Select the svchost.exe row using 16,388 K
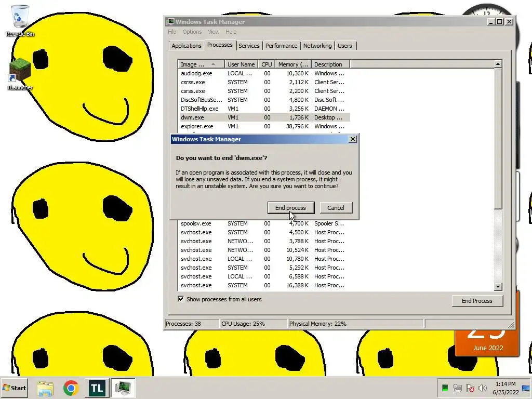 (264, 285)
